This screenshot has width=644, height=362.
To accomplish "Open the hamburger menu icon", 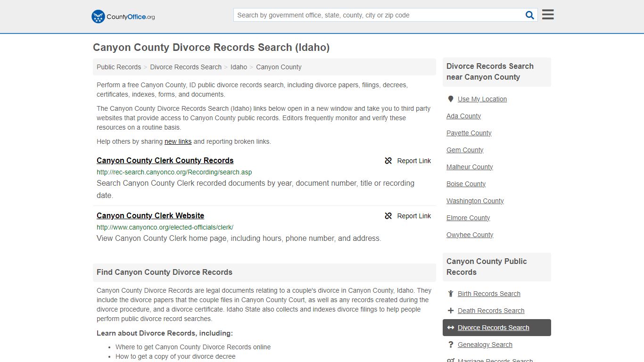I will point(548,15).
